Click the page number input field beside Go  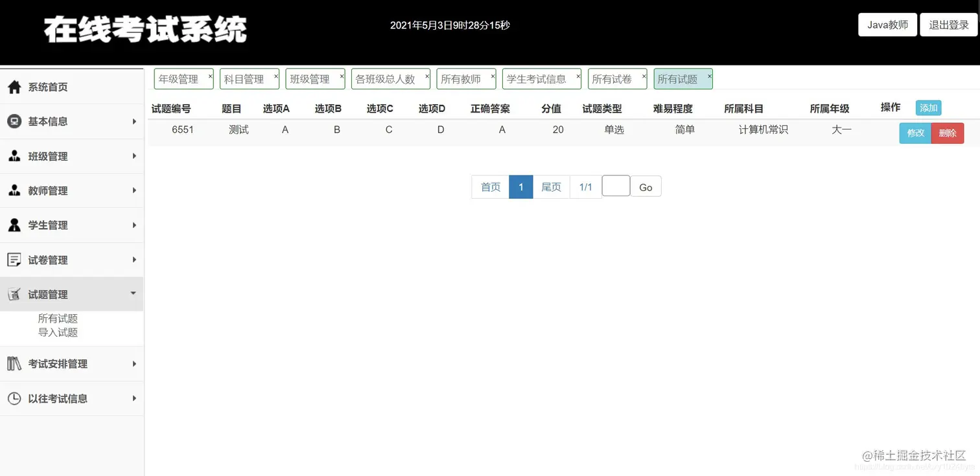pyautogui.click(x=615, y=186)
